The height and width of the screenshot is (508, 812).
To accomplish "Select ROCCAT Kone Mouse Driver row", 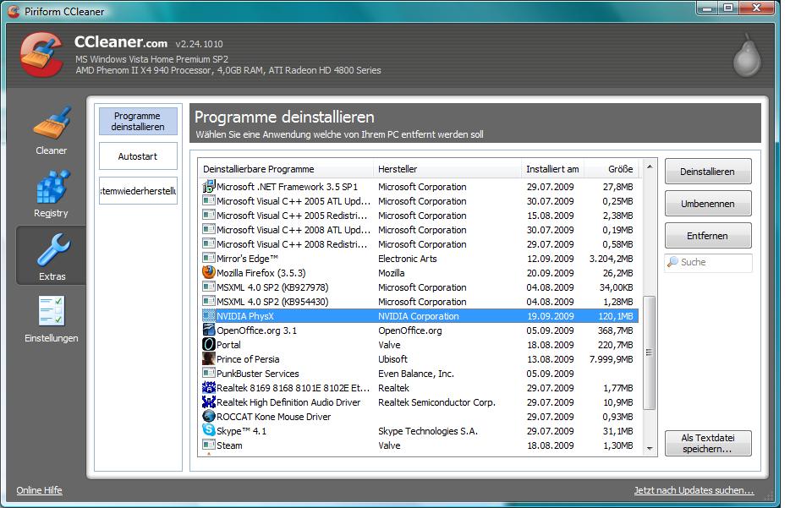I will 419,417.
